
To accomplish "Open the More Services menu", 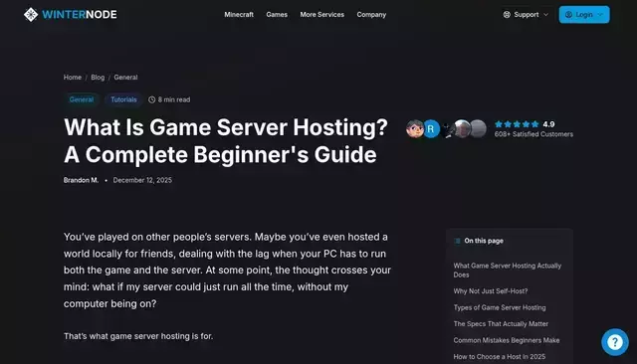I will (x=322, y=15).
